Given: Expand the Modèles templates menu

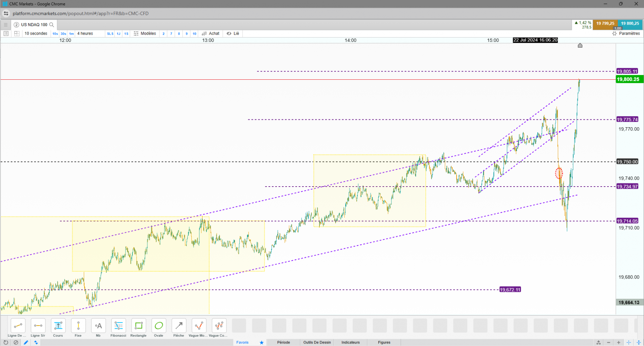Looking at the screenshot, I should [145, 34].
